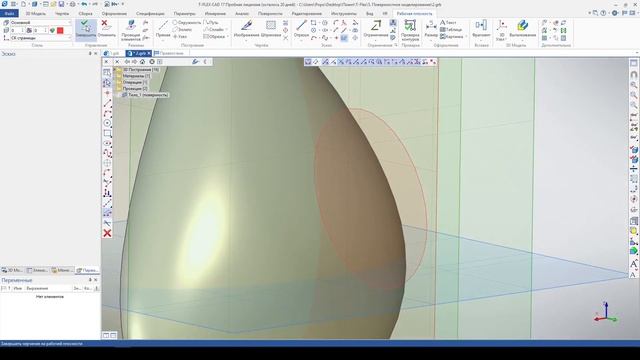Image resolution: width=640 pixels, height=360 pixels.
Task: Open the Сплайн dropdown
Action: pos(227,29)
